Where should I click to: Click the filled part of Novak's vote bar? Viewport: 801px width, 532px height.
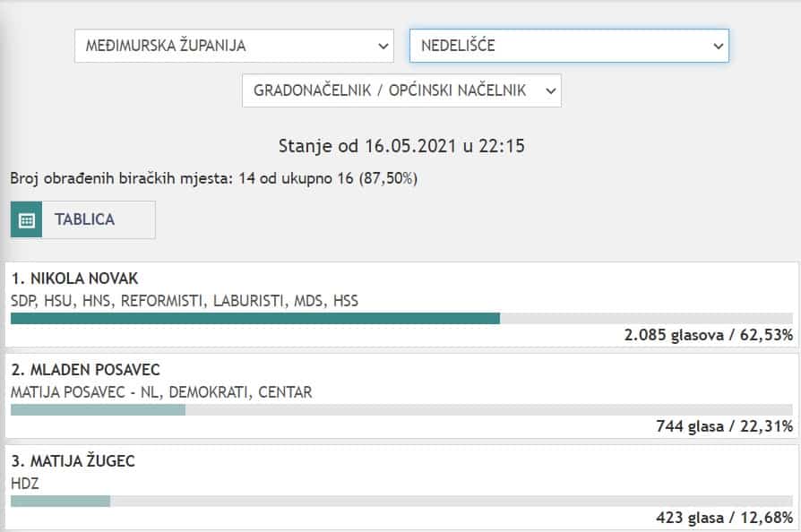(x=254, y=318)
